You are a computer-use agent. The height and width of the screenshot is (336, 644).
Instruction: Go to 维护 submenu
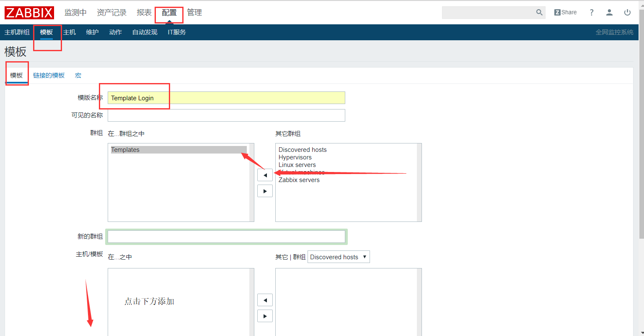click(92, 32)
